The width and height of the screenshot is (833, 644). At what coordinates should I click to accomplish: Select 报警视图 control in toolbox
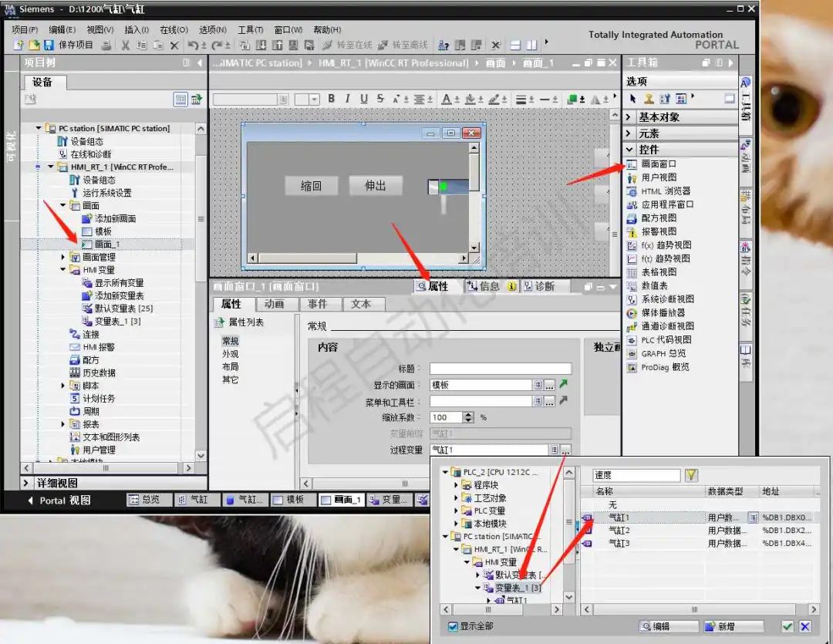[x=651, y=231]
